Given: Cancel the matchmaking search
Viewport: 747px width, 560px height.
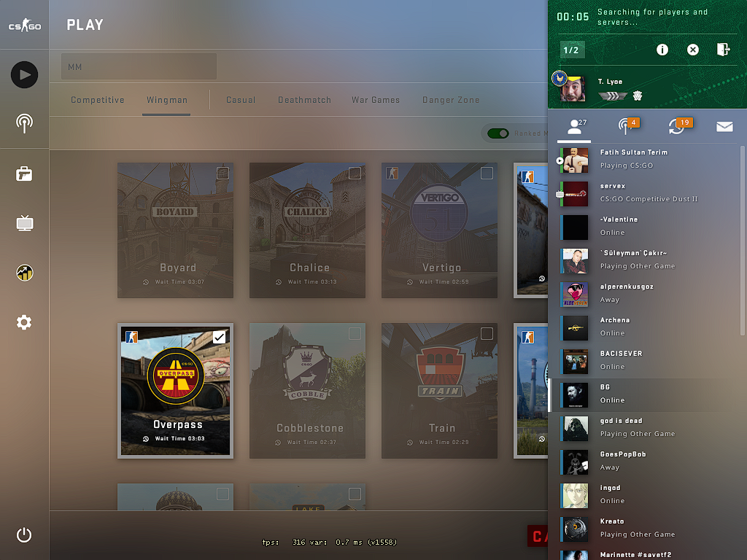Looking at the screenshot, I should (x=693, y=50).
